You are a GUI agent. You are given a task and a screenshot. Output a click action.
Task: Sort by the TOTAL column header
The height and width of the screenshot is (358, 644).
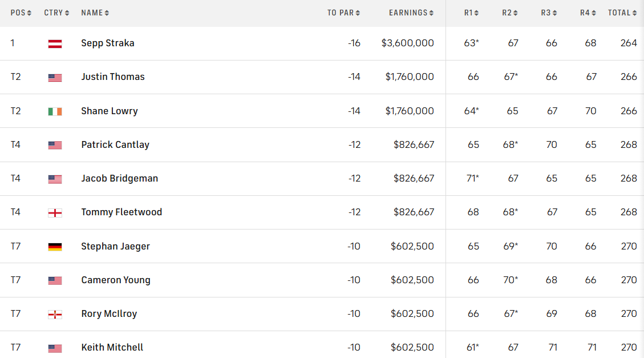622,13
